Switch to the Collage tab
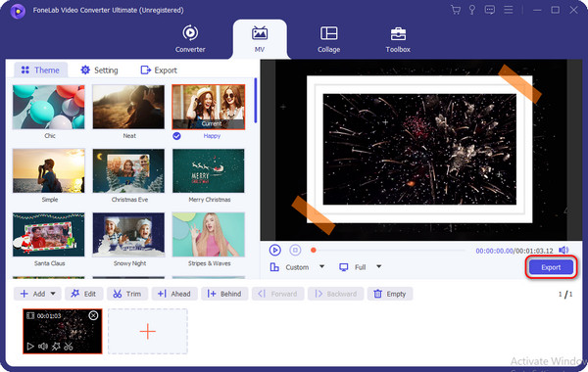The height and width of the screenshot is (372, 588). point(329,39)
